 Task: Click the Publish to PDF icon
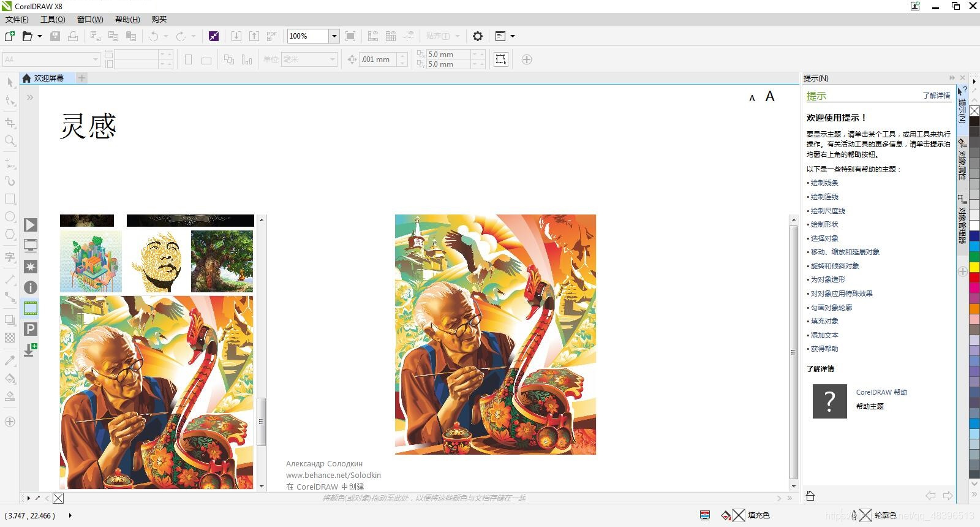click(x=272, y=36)
